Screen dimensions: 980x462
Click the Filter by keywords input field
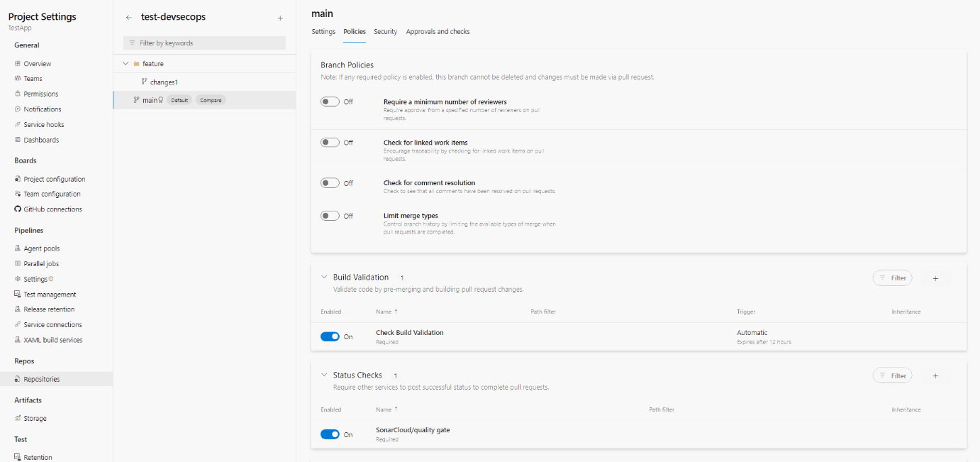point(204,43)
